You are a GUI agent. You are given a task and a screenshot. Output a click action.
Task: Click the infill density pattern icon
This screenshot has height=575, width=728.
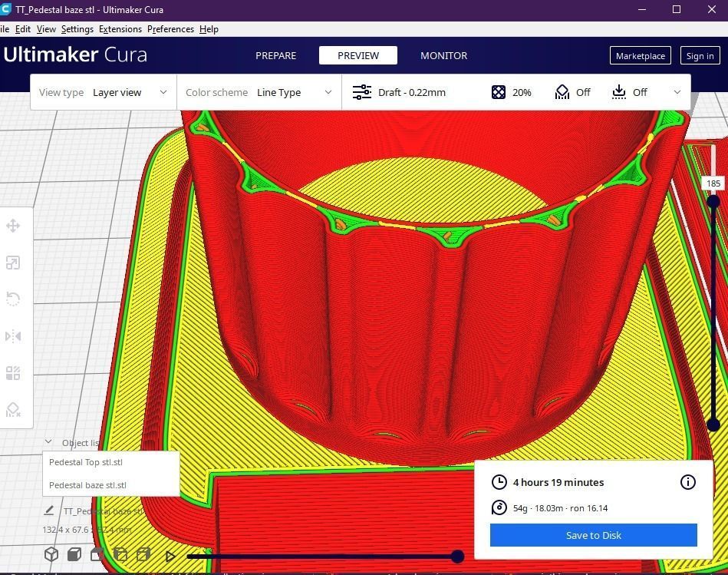coord(498,92)
